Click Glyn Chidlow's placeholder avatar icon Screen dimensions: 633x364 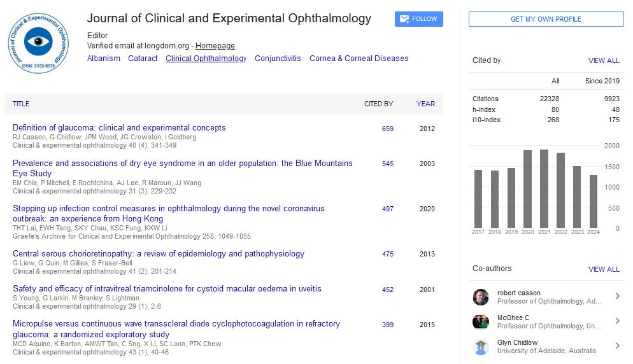point(481,347)
